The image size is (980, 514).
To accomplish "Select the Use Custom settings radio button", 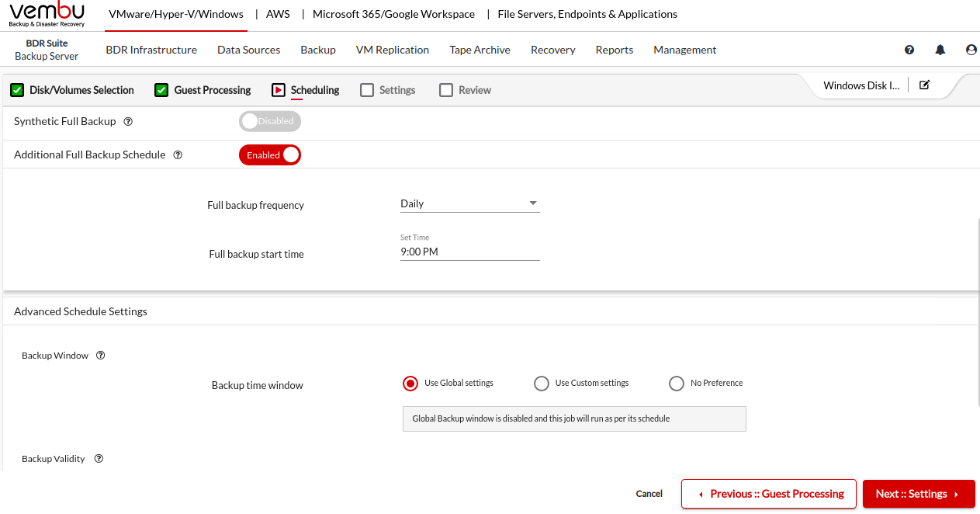I will 542,384.
